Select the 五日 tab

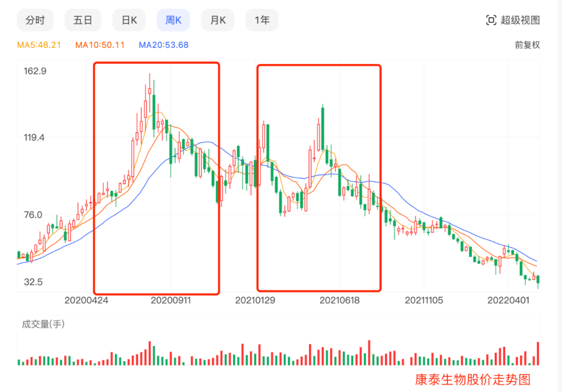tap(83, 20)
